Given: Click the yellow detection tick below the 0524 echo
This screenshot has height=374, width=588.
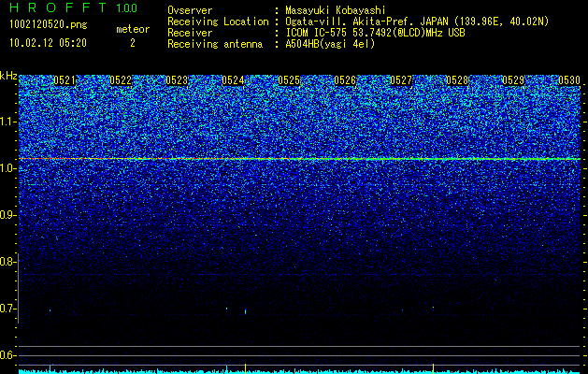Looking at the screenshot, I should (x=245, y=367).
